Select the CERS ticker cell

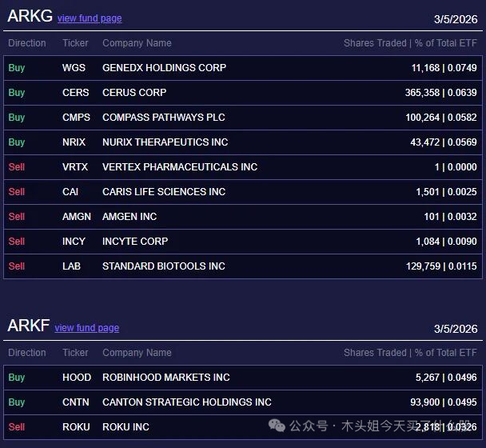76,93
